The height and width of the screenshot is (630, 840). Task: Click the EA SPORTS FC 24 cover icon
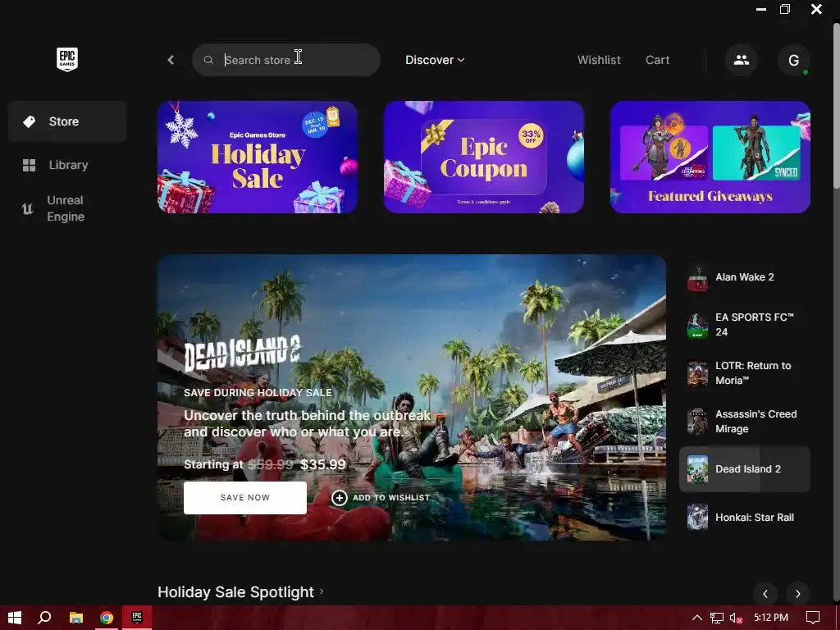point(697,325)
